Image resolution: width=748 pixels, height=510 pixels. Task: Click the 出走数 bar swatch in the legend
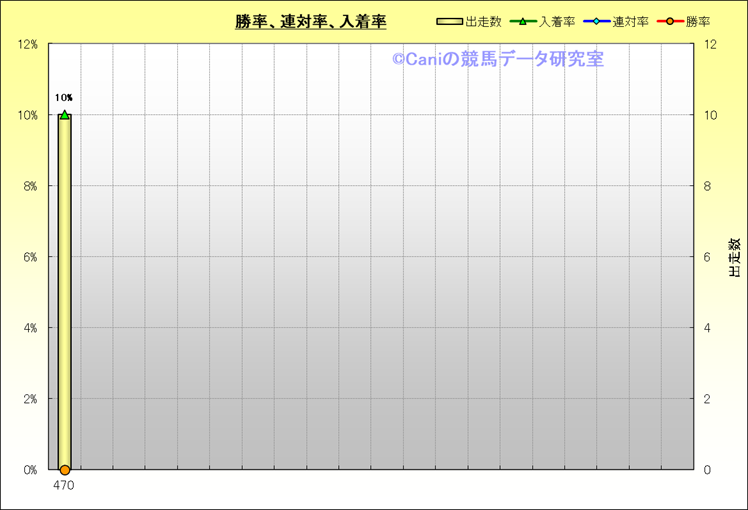coord(450,21)
